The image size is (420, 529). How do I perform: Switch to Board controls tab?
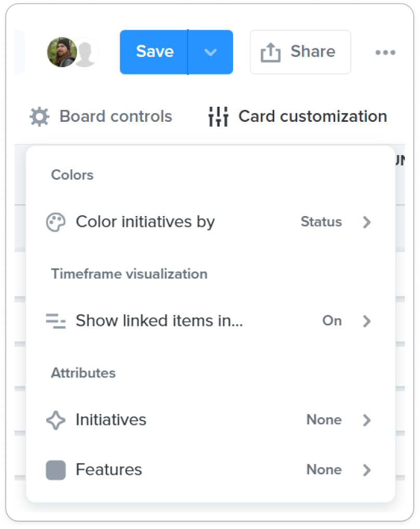101,117
